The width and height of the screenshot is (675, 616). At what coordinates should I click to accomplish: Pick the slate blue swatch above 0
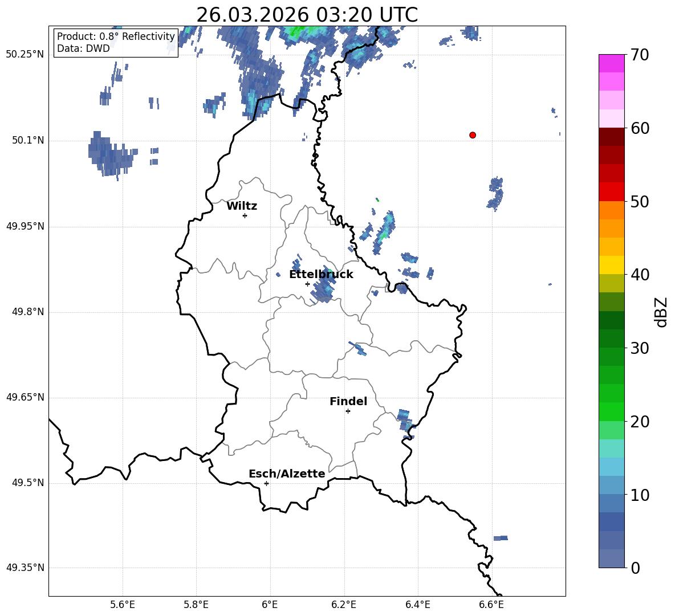coord(612,558)
